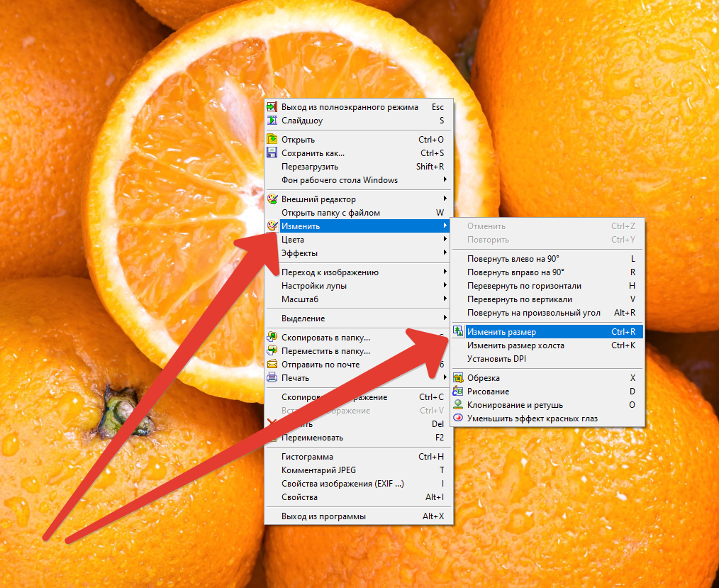The image size is (719, 588).
Task: Select Масштаб menu entry
Action: pyautogui.click(x=359, y=299)
